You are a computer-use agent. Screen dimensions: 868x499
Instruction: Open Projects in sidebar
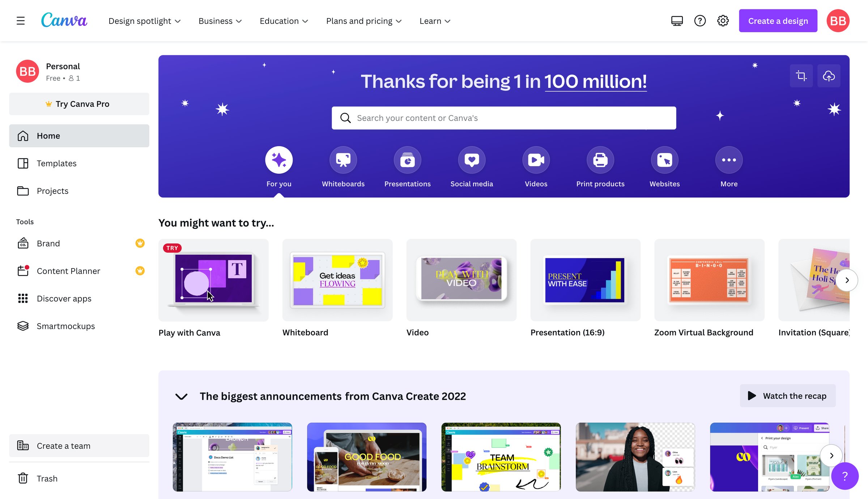click(79, 191)
